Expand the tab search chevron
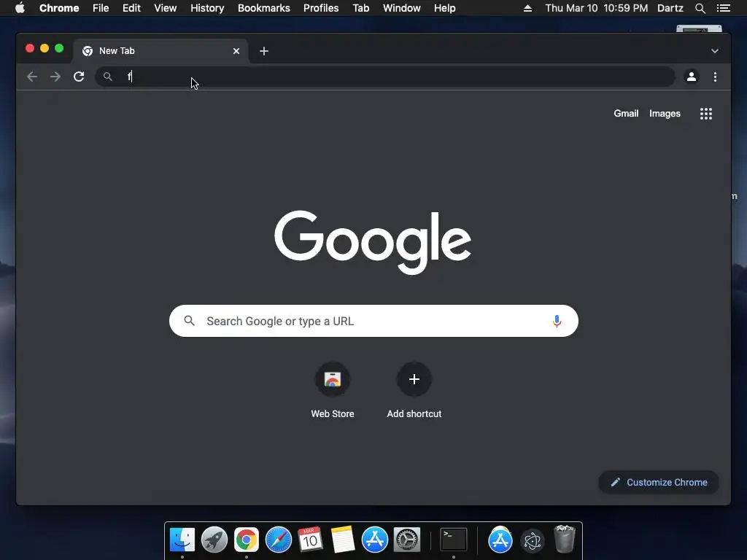The width and height of the screenshot is (747, 560). [715, 51]
